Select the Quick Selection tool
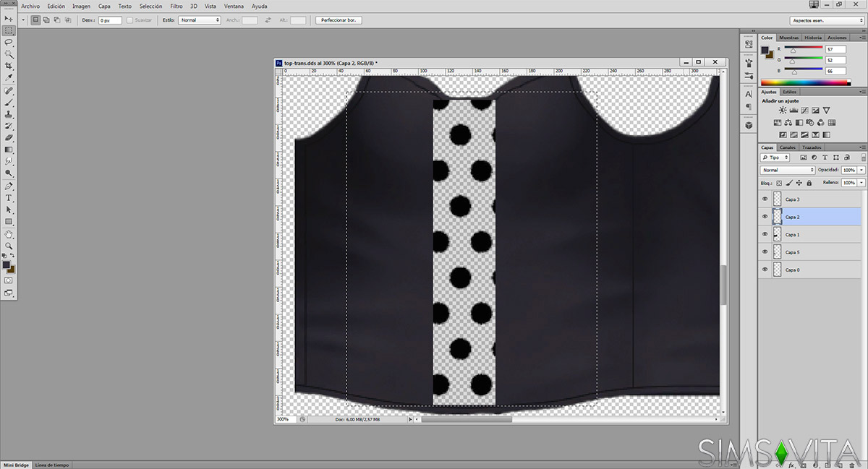 (9, 54)
